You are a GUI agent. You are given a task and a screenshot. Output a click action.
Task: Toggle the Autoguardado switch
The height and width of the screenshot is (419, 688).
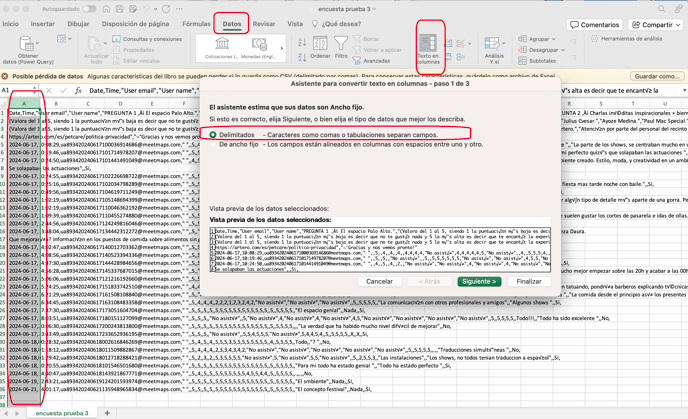click(89, 9)
